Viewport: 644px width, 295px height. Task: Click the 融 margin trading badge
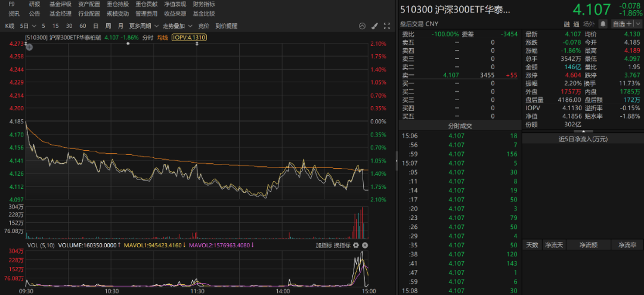(567, 24)
